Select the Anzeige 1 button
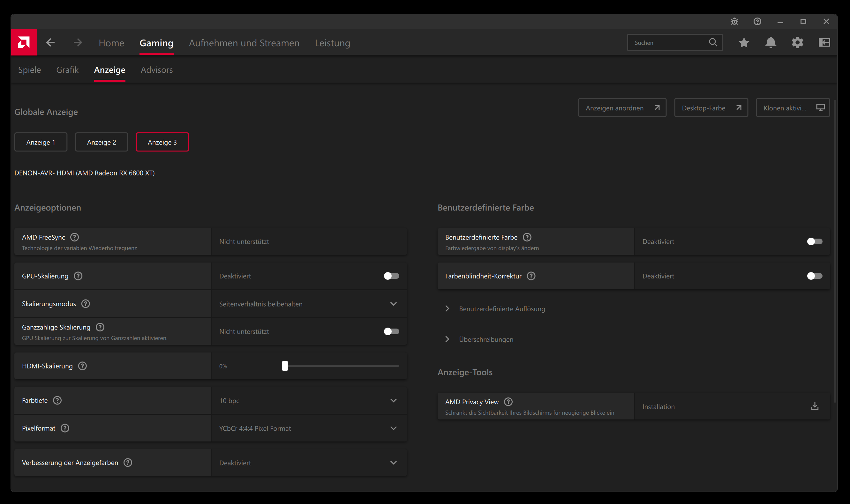The image size is (850, 504). coord(41,142)
